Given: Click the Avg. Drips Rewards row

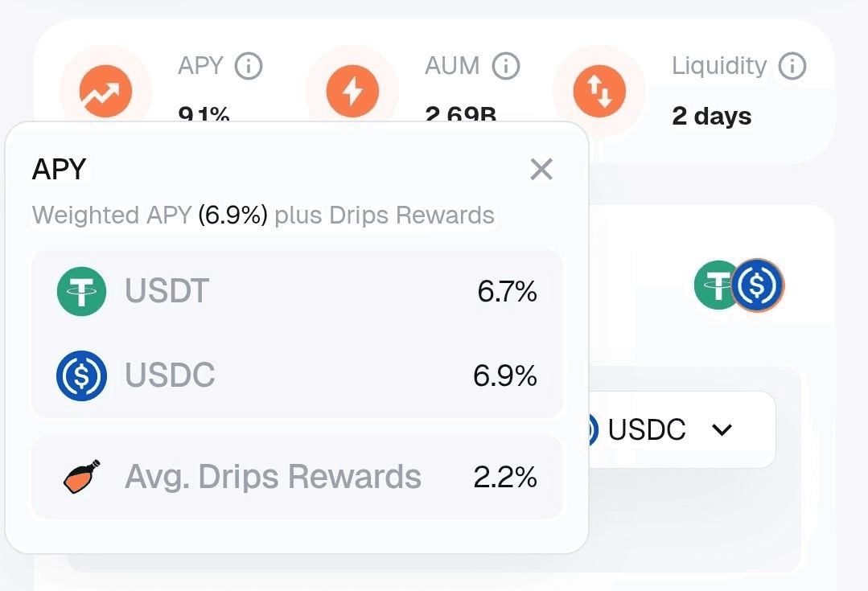Looking at the screenshot, I should coord(298,477).
